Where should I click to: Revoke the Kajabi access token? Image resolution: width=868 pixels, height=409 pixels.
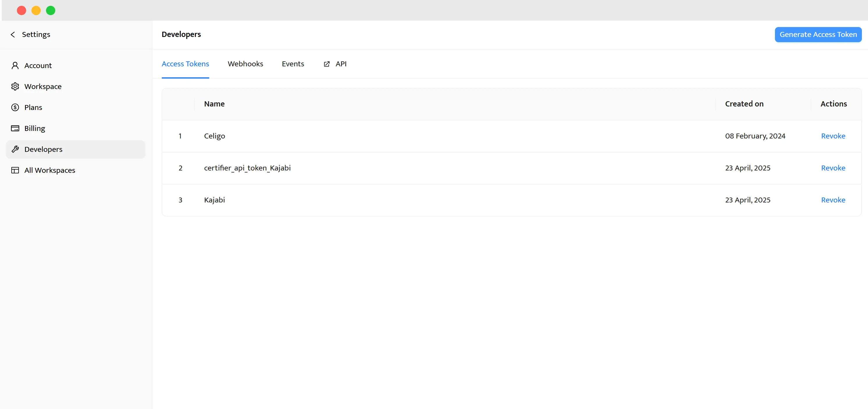click(833, 200)
